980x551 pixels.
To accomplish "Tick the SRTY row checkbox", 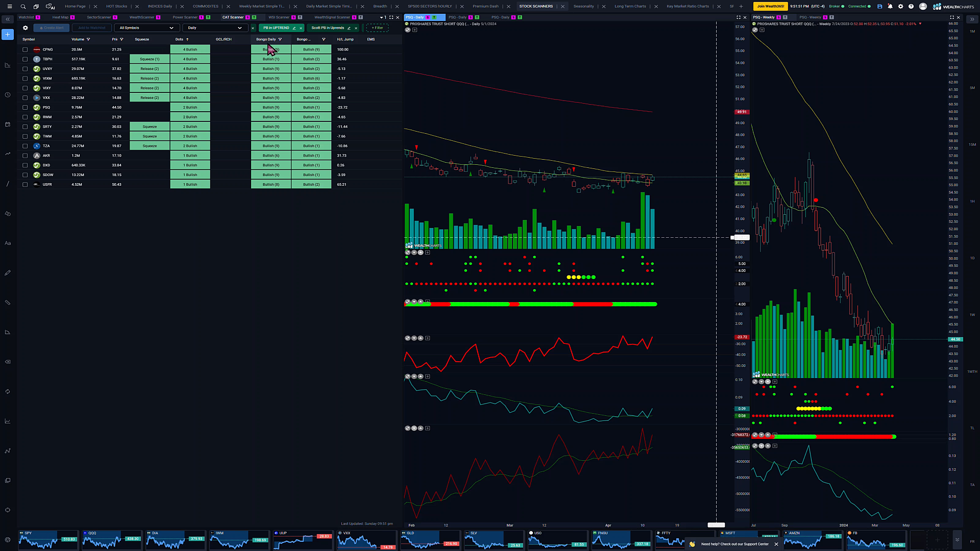I will point(25,127).
